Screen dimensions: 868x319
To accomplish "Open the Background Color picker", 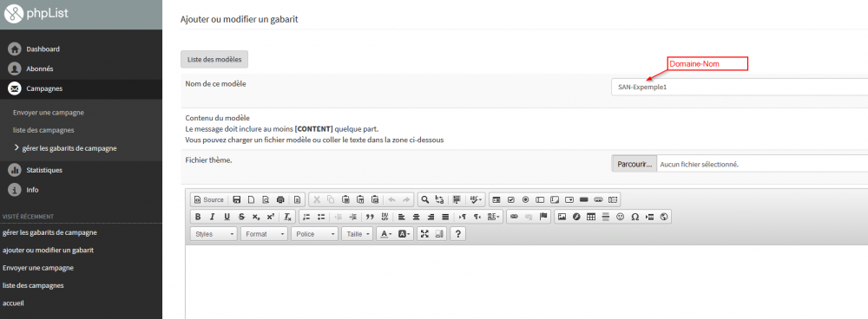I will (x=404, y=234).
